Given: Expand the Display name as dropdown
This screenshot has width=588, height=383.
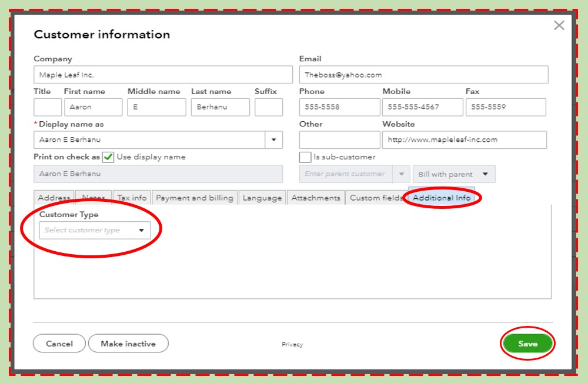Looking at the screenshot, I should click(273, 139).
